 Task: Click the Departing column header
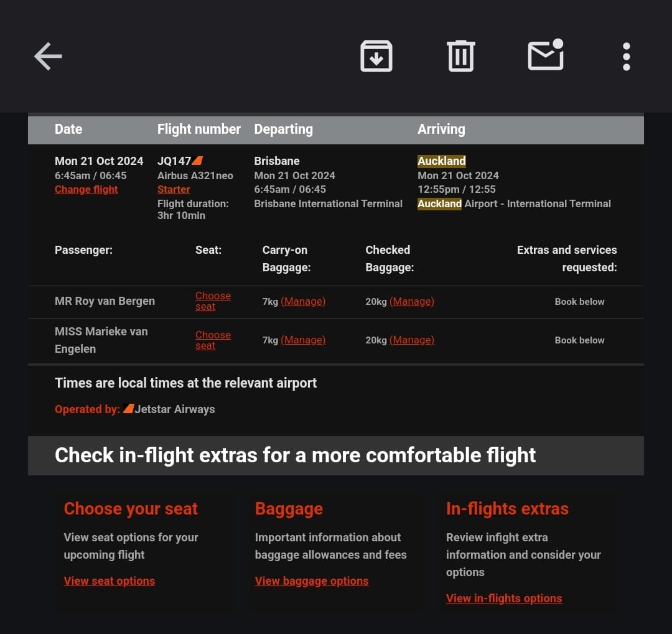pyautogui.click(x=283, y=129)
